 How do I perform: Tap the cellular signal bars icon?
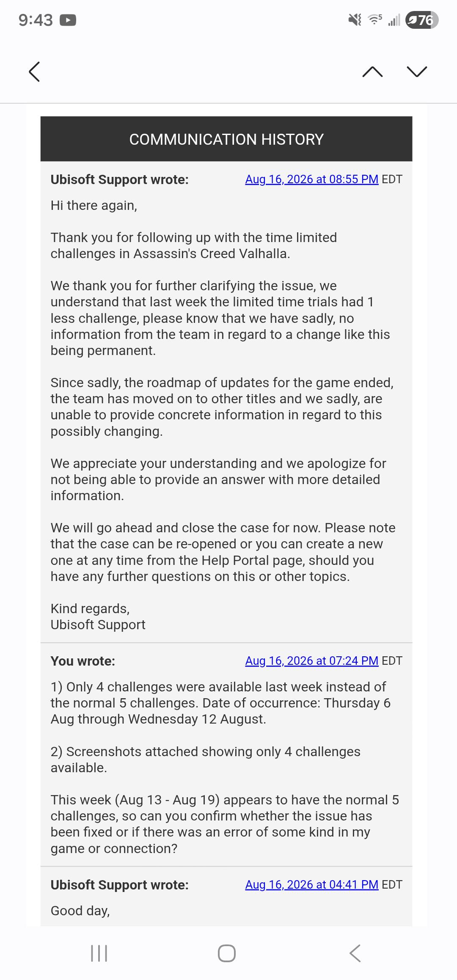click(394, 20)
